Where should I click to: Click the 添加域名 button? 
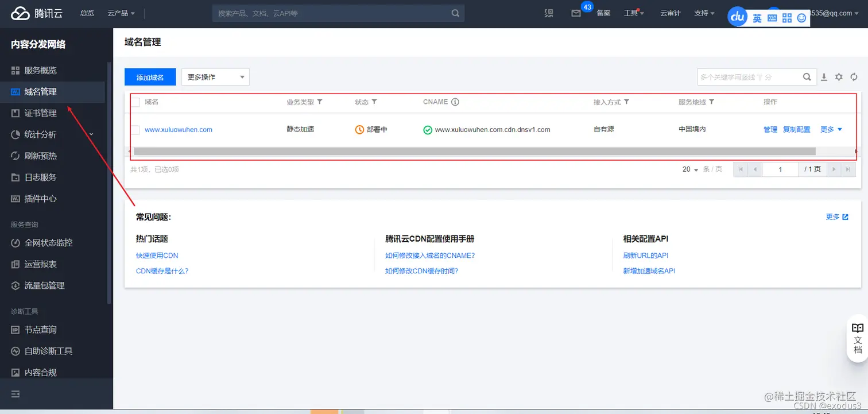[x=150, y=77]
